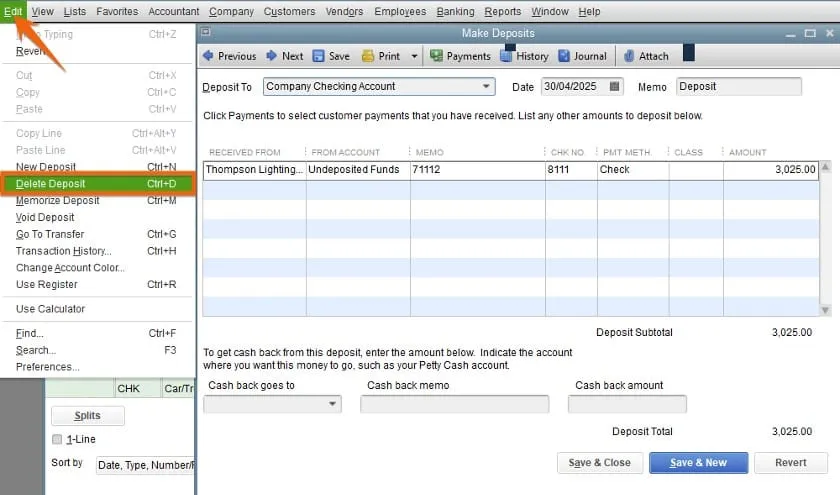The height and width of the screenshot is (495, 840).
Task: Expand the Deposit To account dropdown
Action: 486,87
